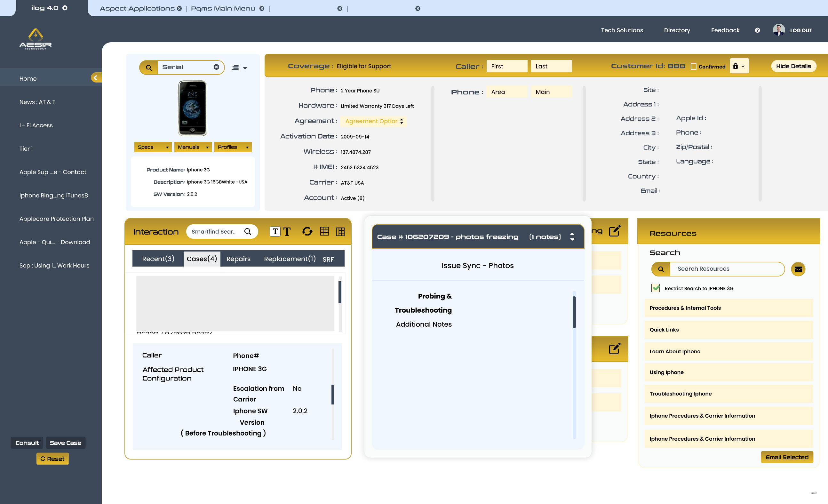Open the Recent(3) tab
Viewport: 828px width, 504px height.
tap(158, 259)
